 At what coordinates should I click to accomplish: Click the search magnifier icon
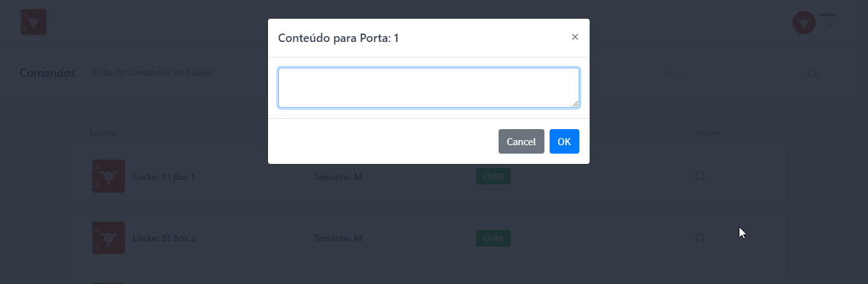pyautogui.click(x=812, y=73)
